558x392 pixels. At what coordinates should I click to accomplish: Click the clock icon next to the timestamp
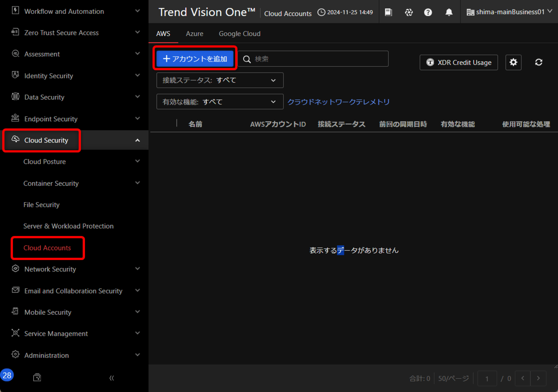tap(321, 12)
